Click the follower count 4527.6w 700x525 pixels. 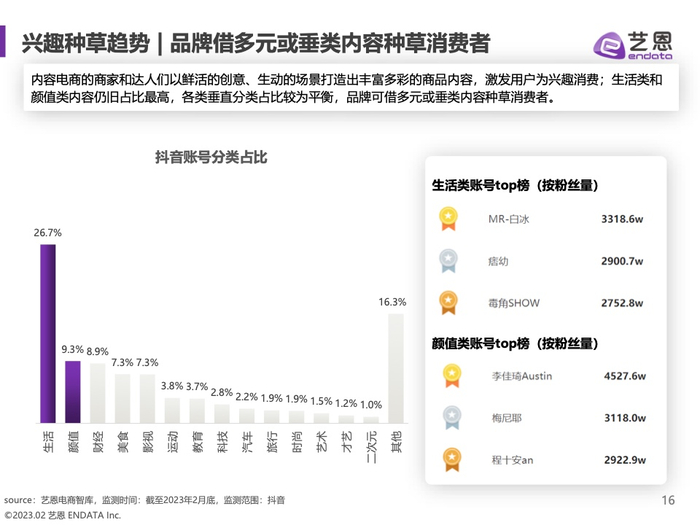click(625, 376)
